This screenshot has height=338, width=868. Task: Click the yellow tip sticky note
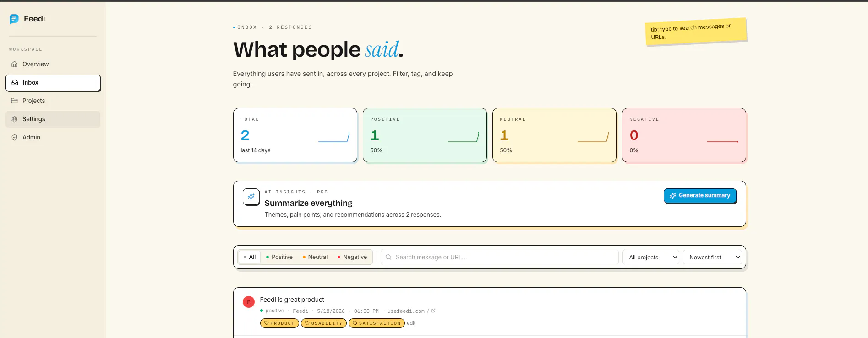(696, 32)
